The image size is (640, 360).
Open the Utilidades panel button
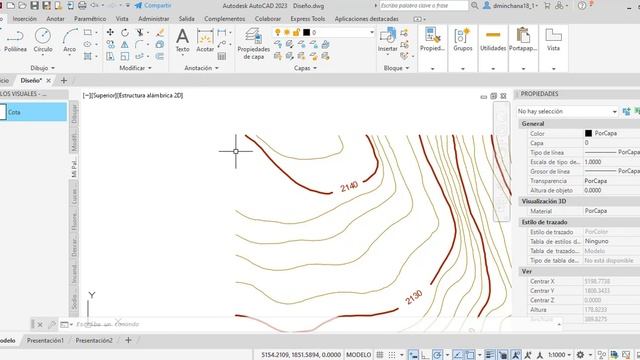pos(493,40)
